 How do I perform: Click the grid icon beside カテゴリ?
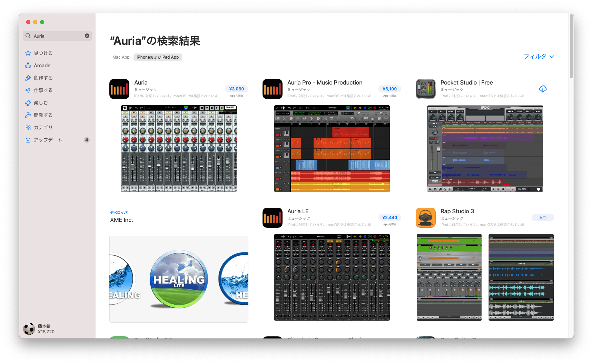pyautogui.click(x=28, y=128)
